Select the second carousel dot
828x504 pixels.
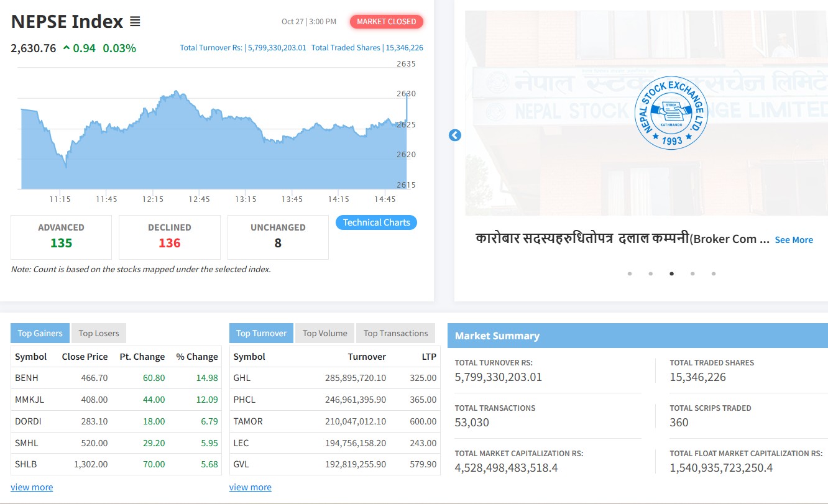[x=651, y=273]
